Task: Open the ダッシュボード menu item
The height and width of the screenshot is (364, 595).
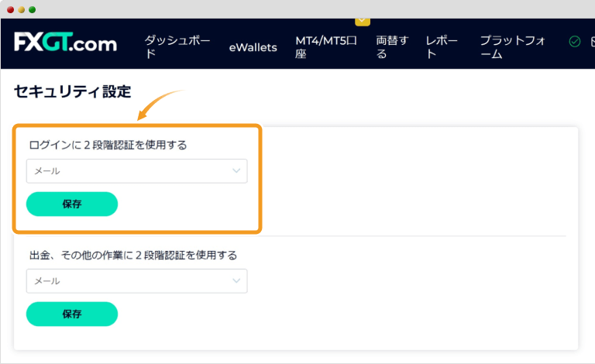Action: click(x=177, y=47)
